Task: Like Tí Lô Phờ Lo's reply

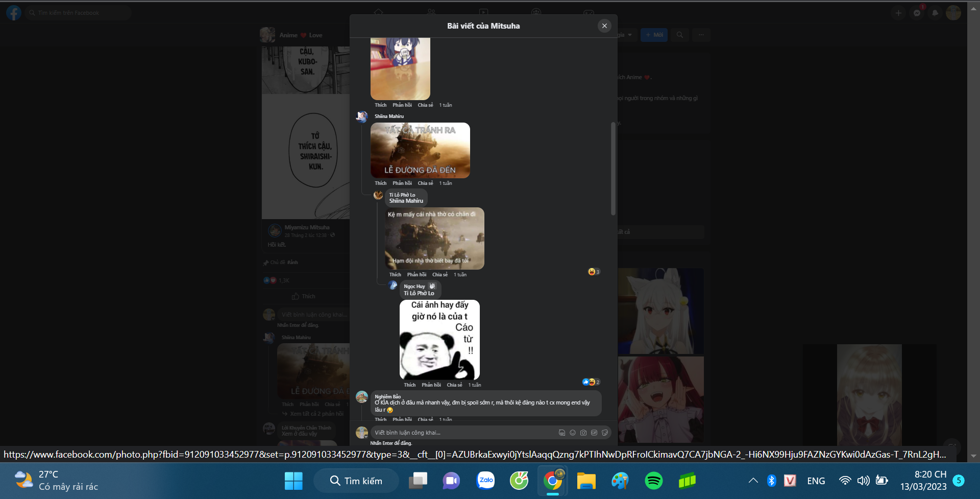Action: point(395,274)
